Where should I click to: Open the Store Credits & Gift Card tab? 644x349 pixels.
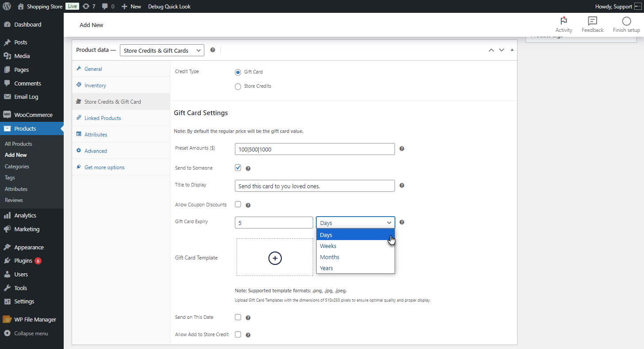point(121,101)
